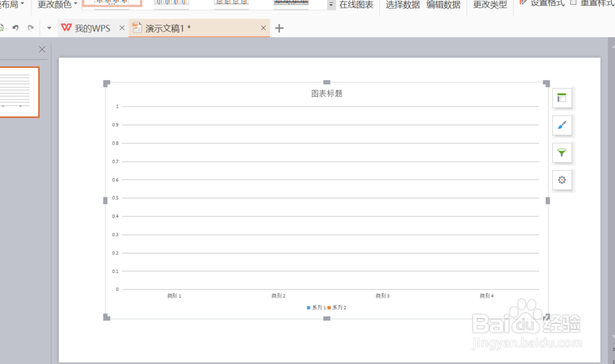Open the chart settings gear icon
Screen dimensions: 615x364
[x=561, y=180]
